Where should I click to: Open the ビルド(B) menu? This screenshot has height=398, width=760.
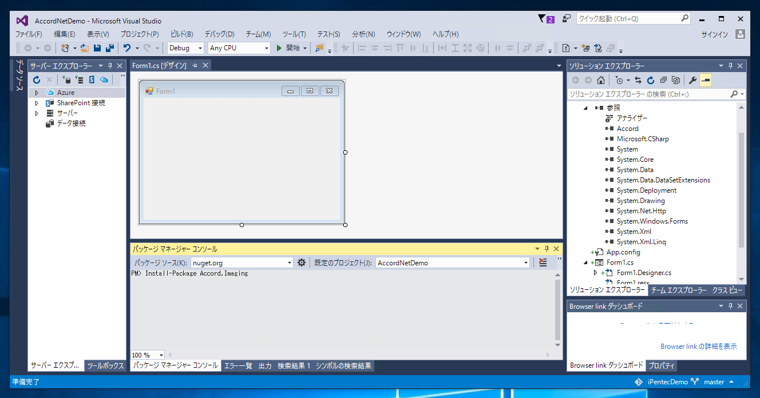[x=182, y=34]
